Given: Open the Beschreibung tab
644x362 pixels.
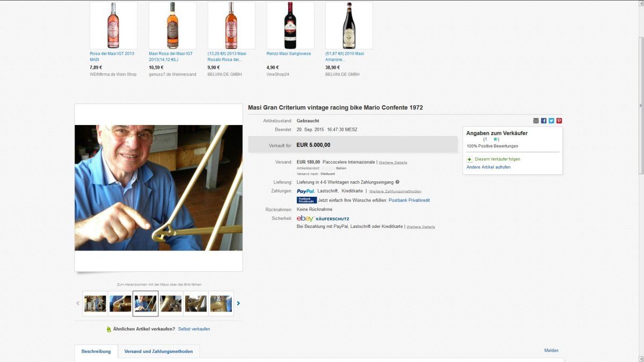Looking at the screenshot, I should (x=96, y=351).
